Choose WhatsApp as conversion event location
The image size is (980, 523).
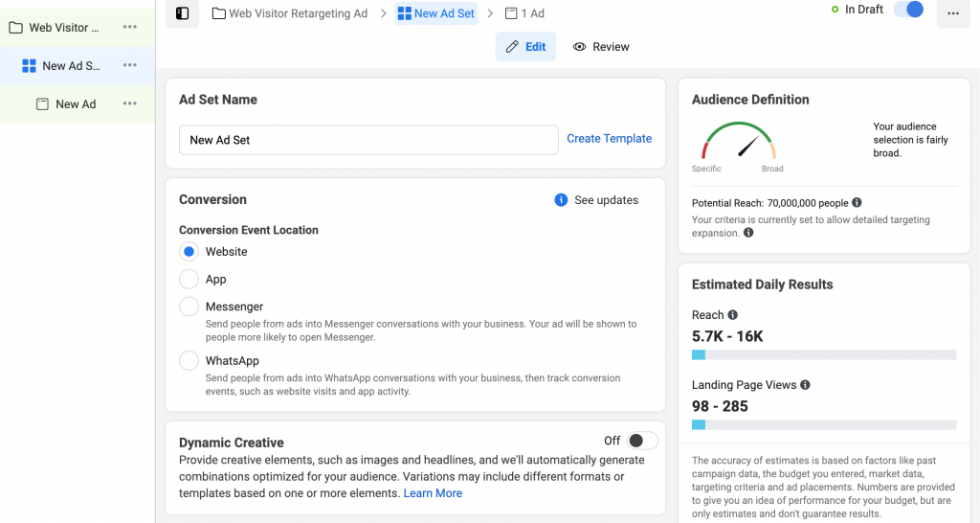(x=189, y=361)
